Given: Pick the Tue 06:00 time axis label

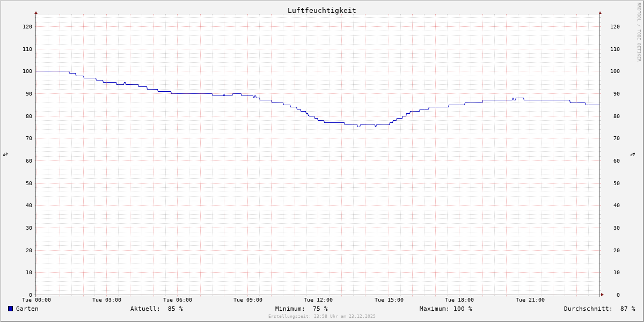Looking at the screenshot, I should (177, 300).
